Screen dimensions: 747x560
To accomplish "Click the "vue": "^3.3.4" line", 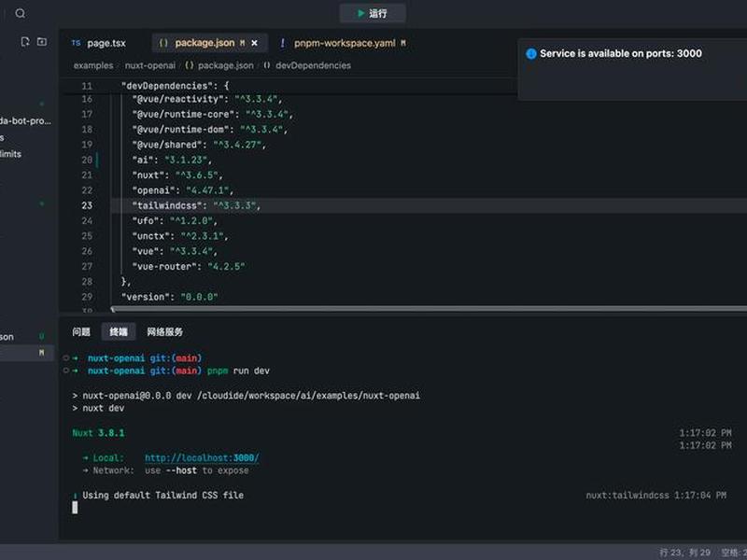I will coord(175,251).
